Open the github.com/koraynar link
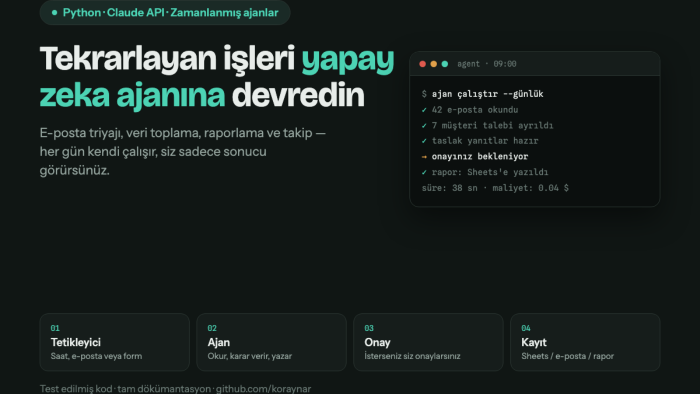This screenshot has width=700, height=394. pyautogui.click(x=263, y=389)
